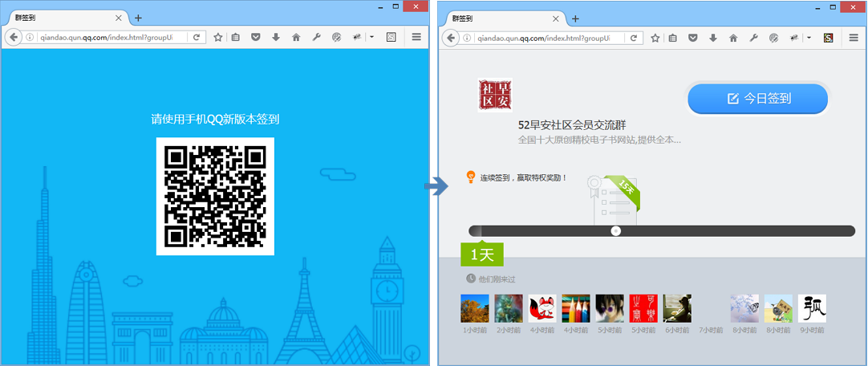
Task: Open a new tab in the right window
Action: (575, 18)
